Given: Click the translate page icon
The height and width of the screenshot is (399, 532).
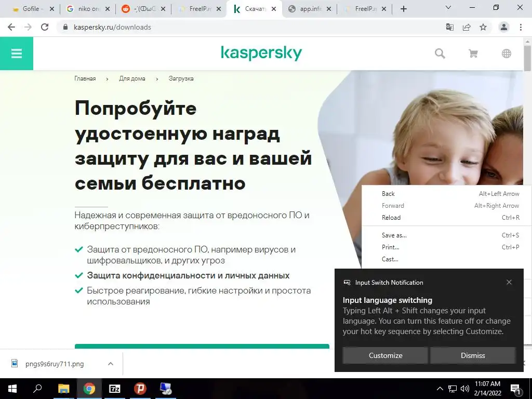Looking at the screenshot, I should (x=449, y=27).
